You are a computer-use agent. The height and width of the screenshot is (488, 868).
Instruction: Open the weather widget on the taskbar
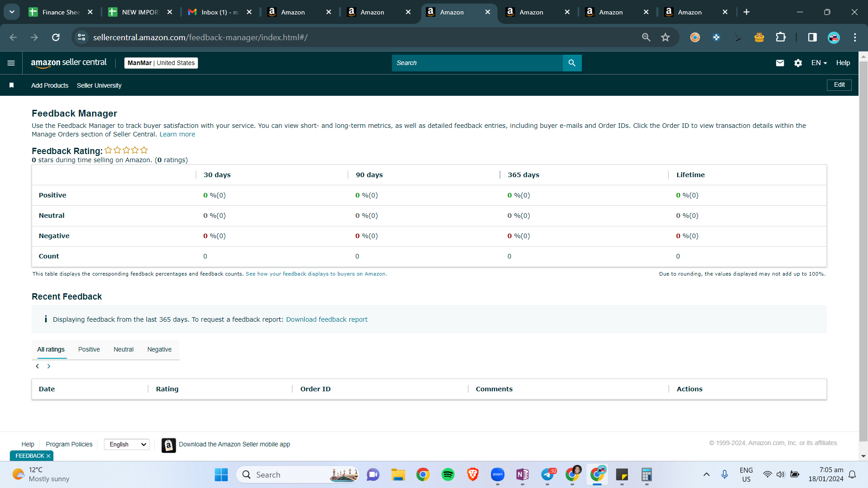[41, 474]
